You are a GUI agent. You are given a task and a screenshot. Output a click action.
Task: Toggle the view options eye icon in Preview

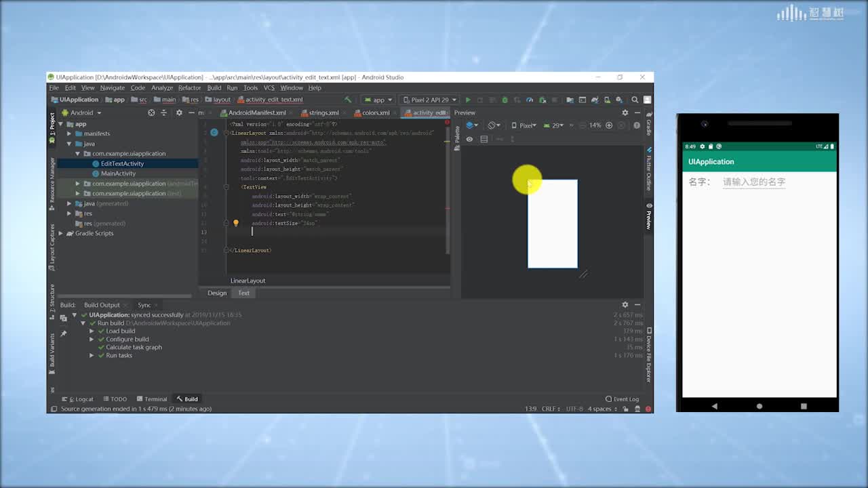click(x=469, y=139)
